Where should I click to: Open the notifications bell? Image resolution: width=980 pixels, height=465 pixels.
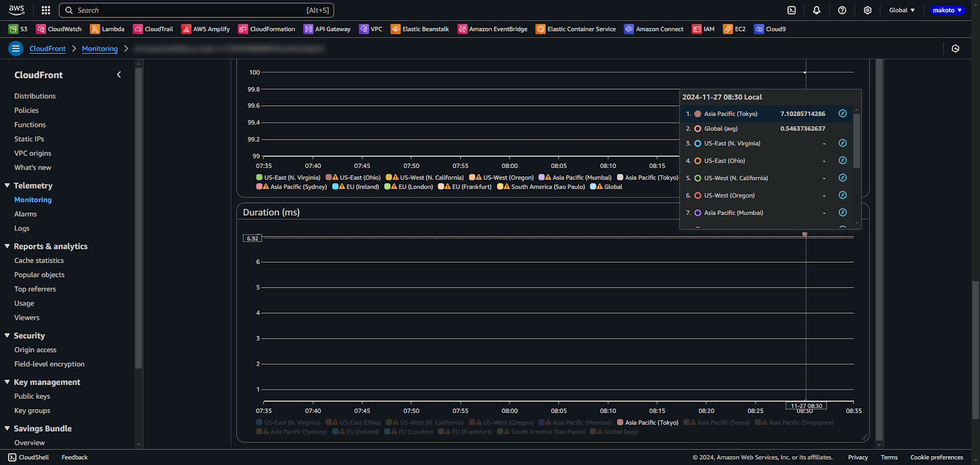pyautogui.click(x=816, y=10)
